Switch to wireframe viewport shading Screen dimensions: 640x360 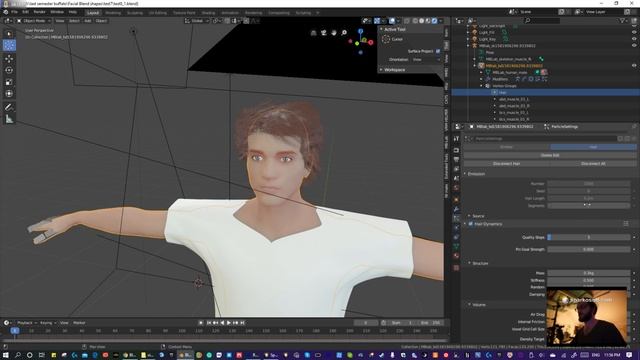416,20
